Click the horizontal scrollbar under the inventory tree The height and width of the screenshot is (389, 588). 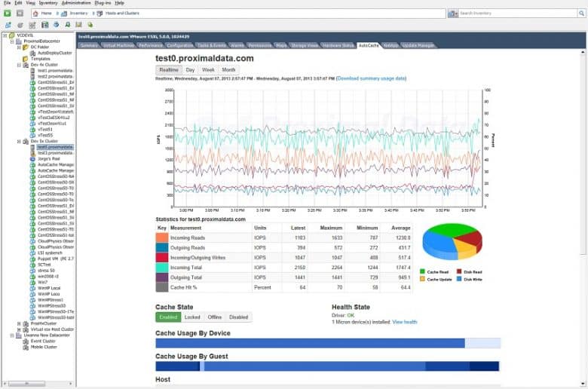38,384
